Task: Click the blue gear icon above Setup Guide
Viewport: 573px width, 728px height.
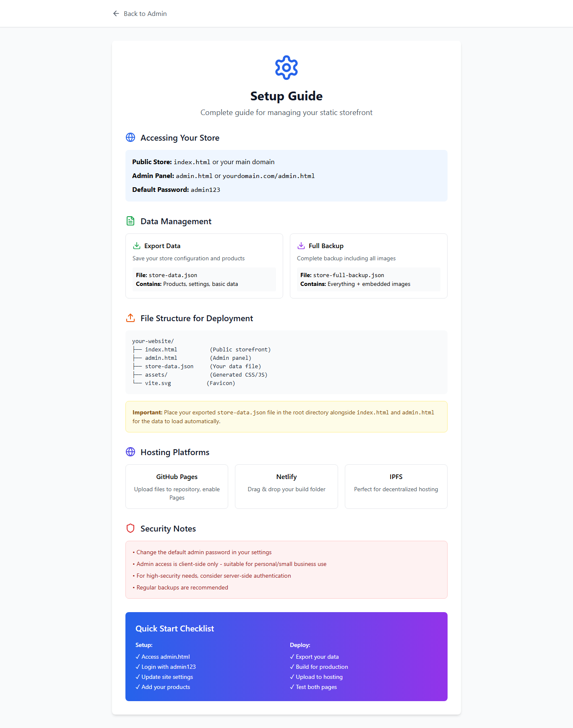Action: 286,68
